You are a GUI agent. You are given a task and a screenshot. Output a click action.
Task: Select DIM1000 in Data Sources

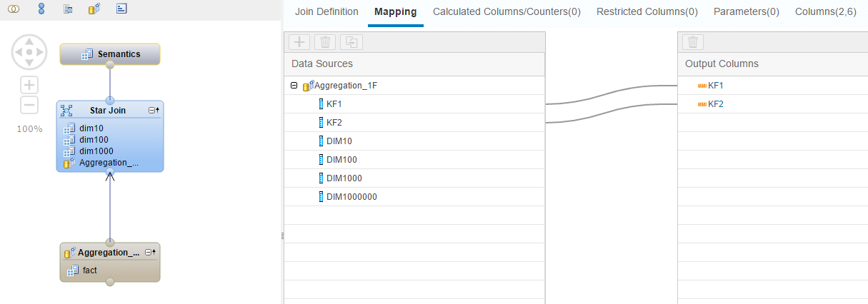[x=414, y=178]
